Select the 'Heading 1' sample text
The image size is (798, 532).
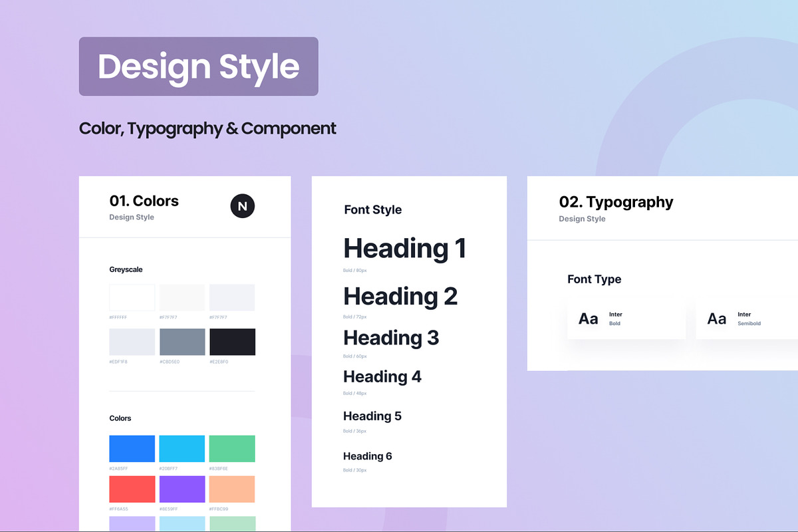pyautogui.click(x=405, y=248)
